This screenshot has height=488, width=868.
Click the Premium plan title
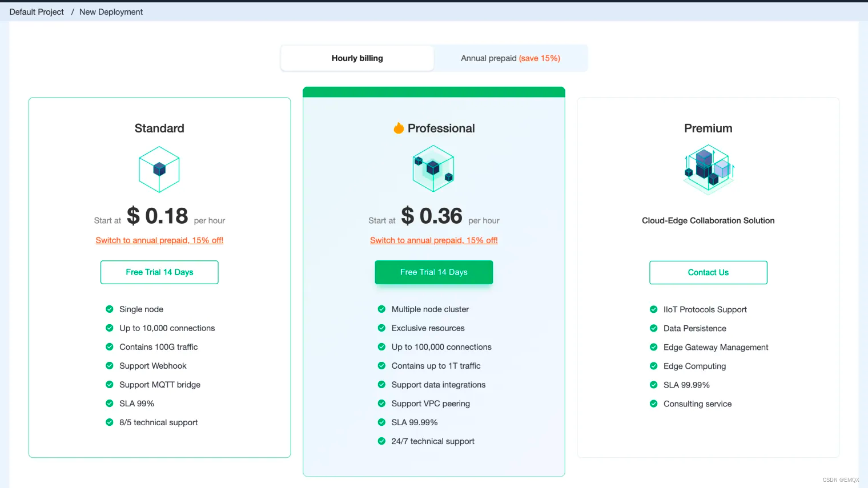click(708, 128)
